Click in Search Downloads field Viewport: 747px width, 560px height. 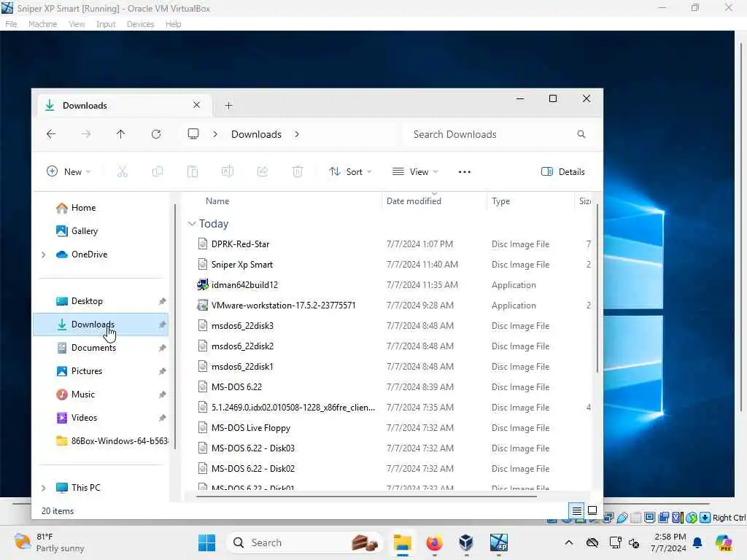point(498,134)
